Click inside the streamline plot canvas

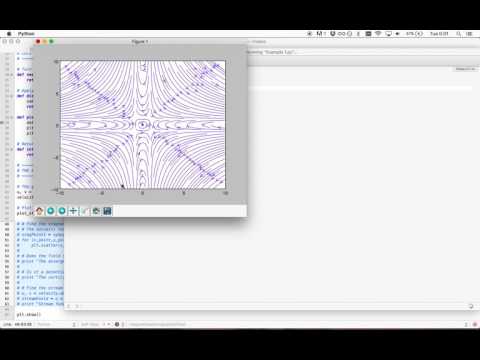pos(143,125)
